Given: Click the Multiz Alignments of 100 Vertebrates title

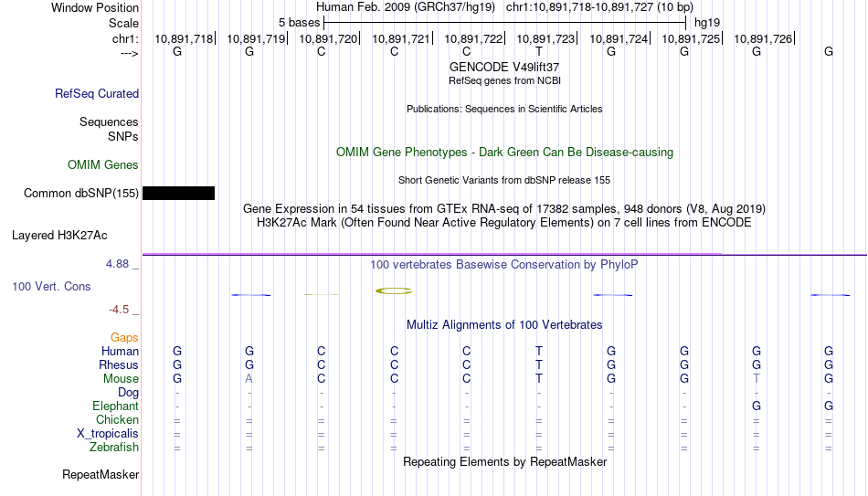Looking at the screenshot, I should (504, 325).
